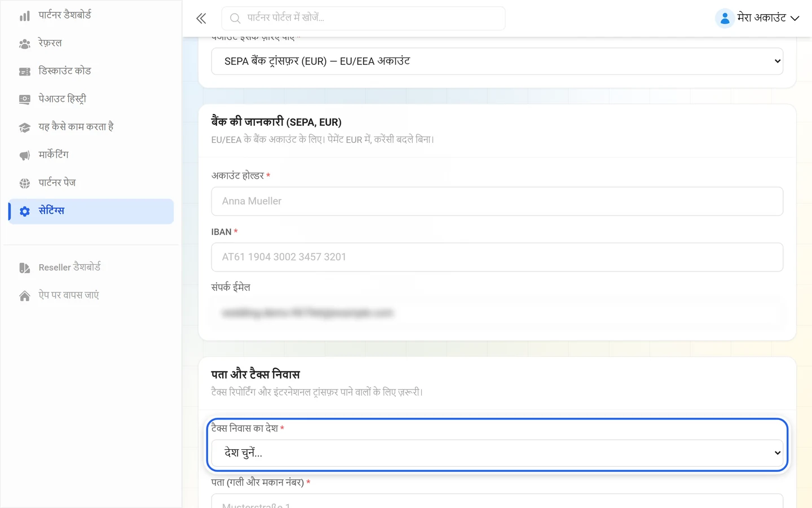
Task: Click the पार्टनर पेज globe icon
Action: 25,183
